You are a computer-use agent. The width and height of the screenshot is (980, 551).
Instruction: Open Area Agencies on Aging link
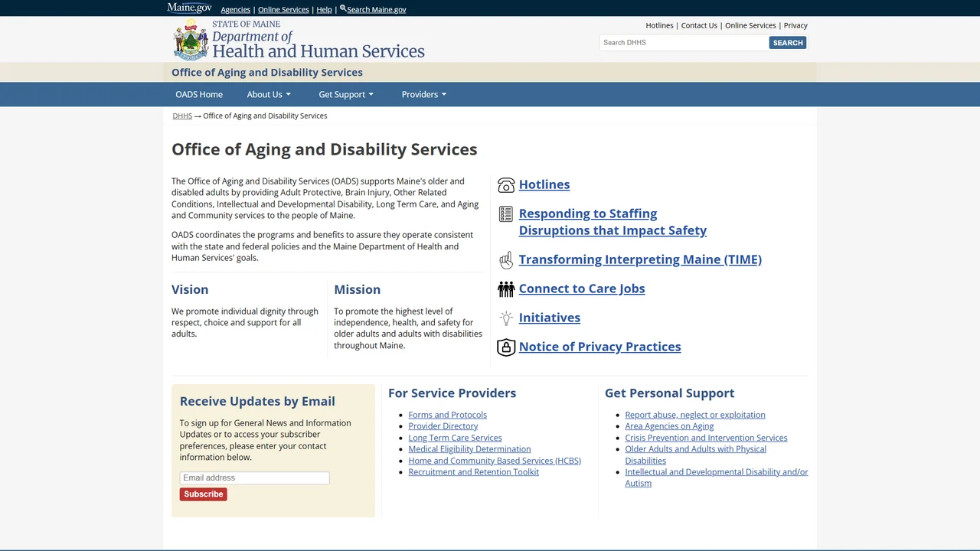click(x=669, y=426)
